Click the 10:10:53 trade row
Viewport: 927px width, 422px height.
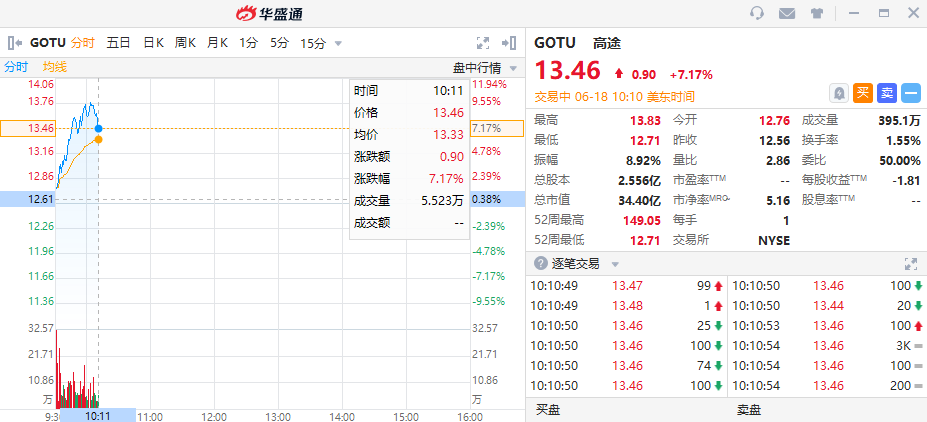click(x=828, y=326)
